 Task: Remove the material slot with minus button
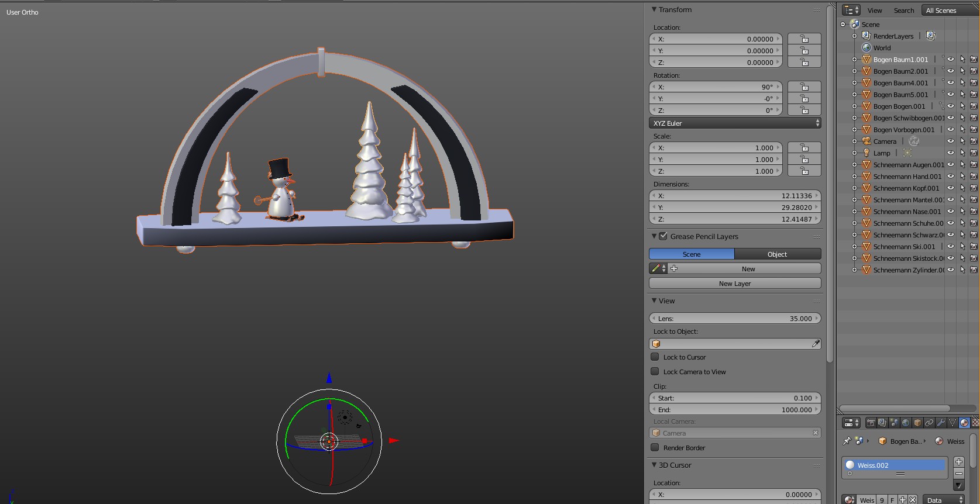[x=959, y=473]
